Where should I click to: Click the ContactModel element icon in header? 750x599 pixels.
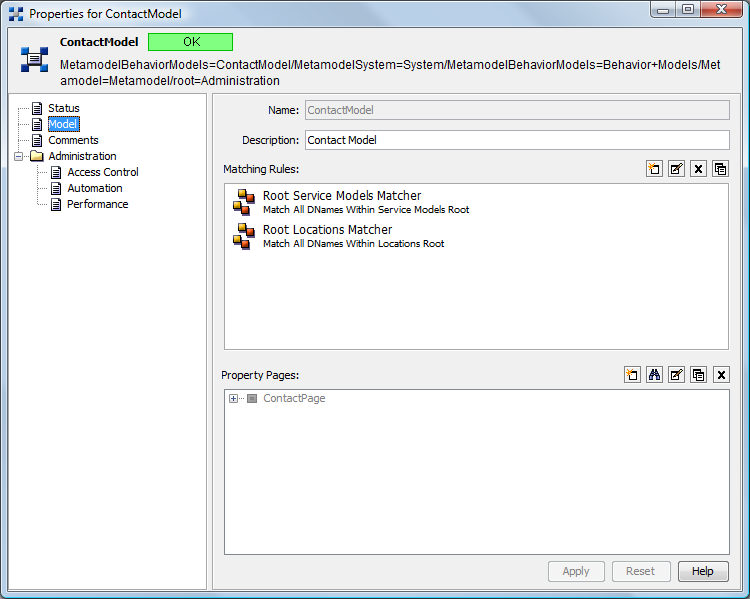(x=34, y=59)
